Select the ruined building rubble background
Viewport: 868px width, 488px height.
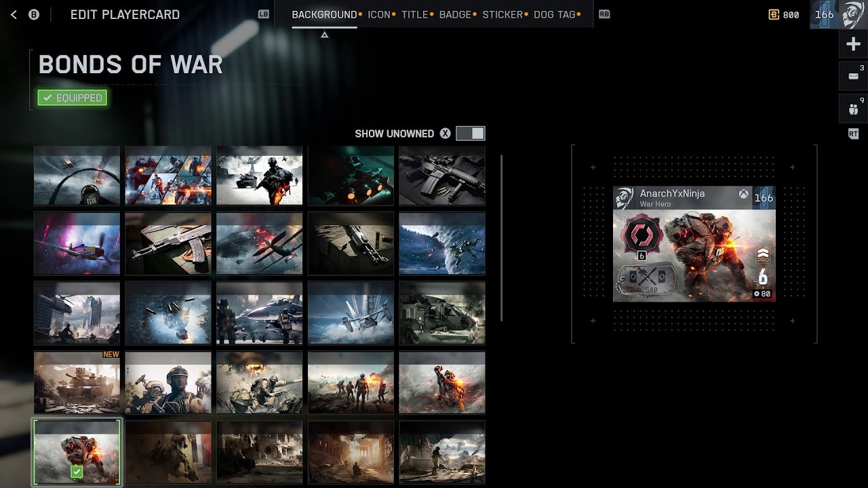259,452
